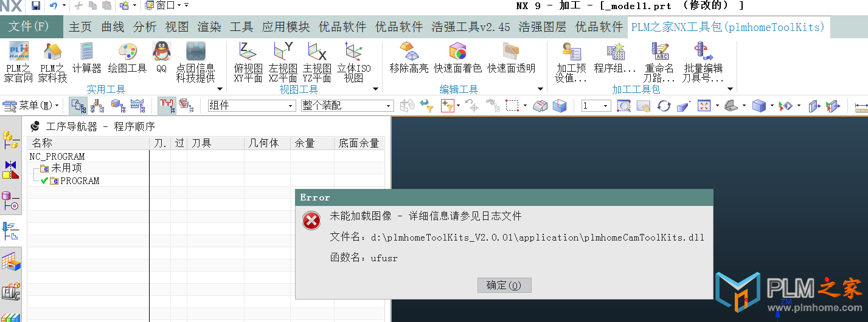Open the 组件 selection filter dropdown
This screenshot has width=868, height=322.
(x=251, y=106)
